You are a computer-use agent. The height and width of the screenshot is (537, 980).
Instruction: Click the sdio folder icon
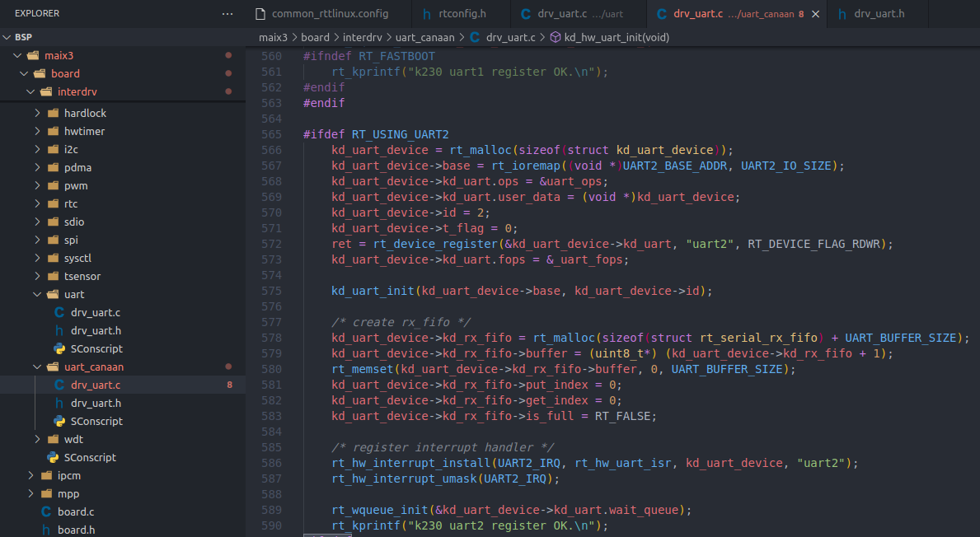[53, 222]
